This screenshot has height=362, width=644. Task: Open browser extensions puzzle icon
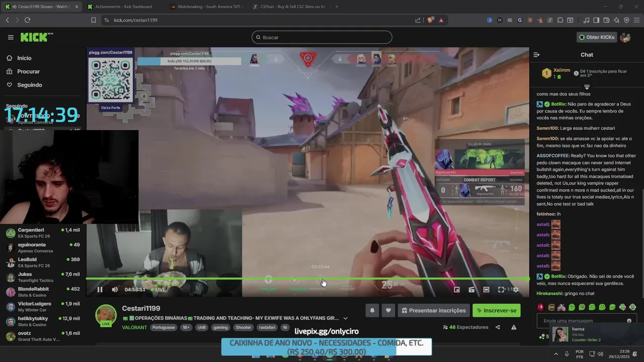560,20
